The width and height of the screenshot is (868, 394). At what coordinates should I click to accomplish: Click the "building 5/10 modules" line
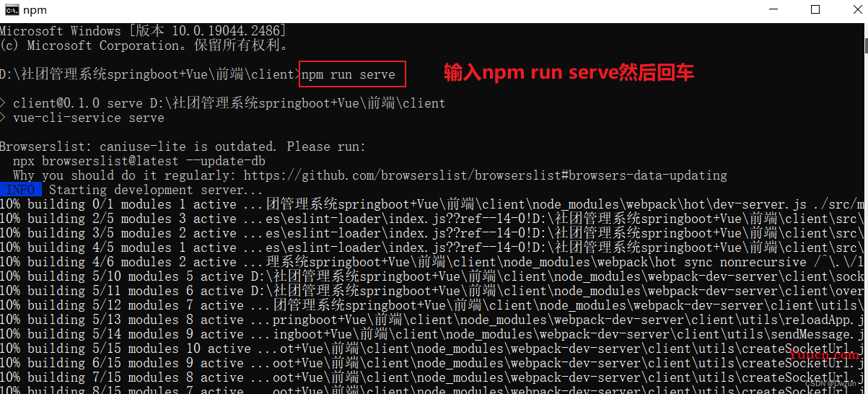point(432,276)
